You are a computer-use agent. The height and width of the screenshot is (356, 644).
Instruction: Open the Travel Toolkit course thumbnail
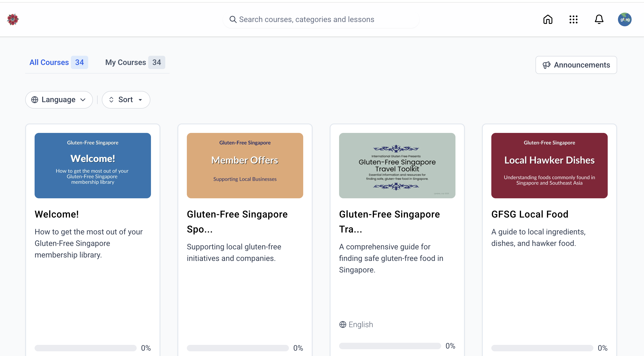point(397,166)
